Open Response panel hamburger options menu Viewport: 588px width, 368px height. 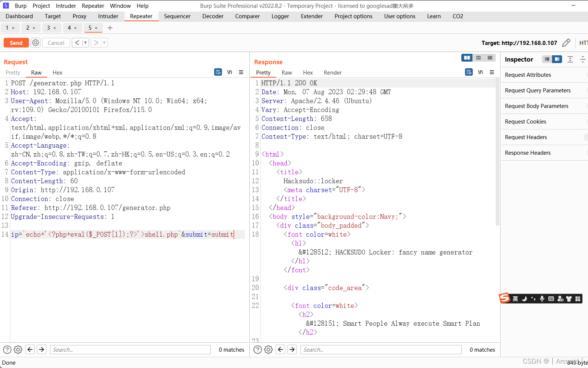click(x=492, y=72)
